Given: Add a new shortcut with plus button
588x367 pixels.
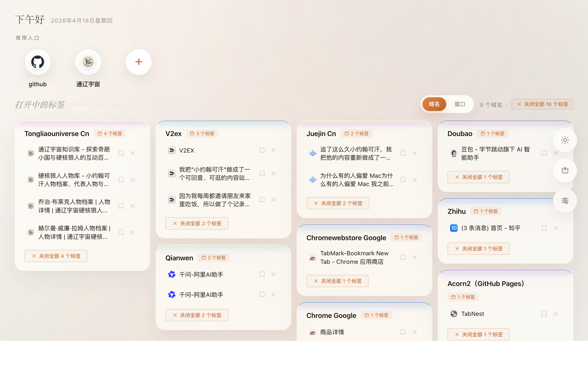Looking at the screenshot, I should pyautogui.click(x=139, y=62).
